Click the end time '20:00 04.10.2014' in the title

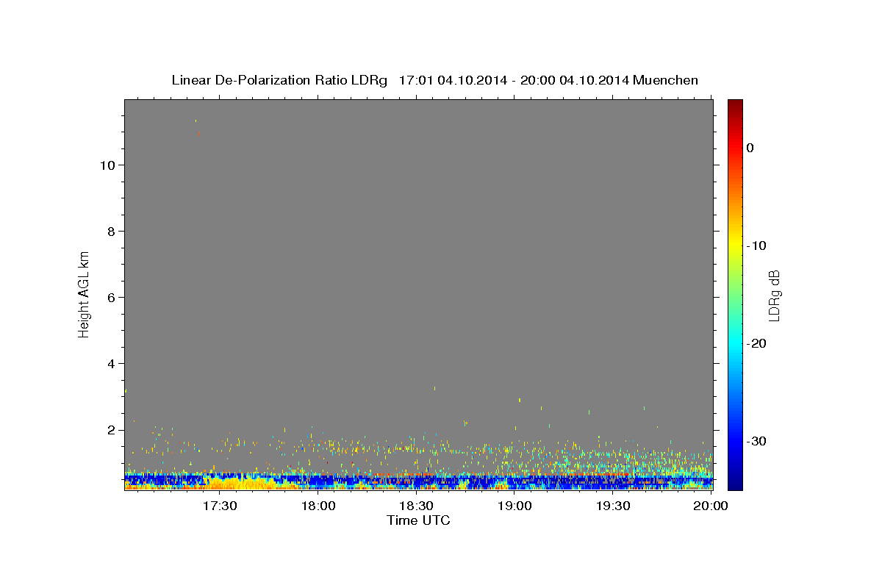coord(574,80)
